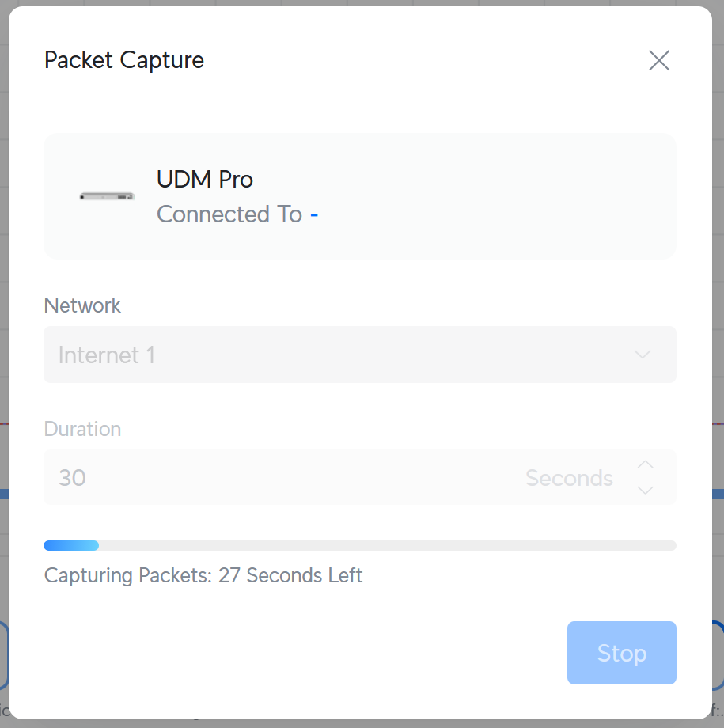Image resolution: width=724 pixels, height=728 pixels.
Task: Stop the packet capture
Action: click(x=621, y=653)
